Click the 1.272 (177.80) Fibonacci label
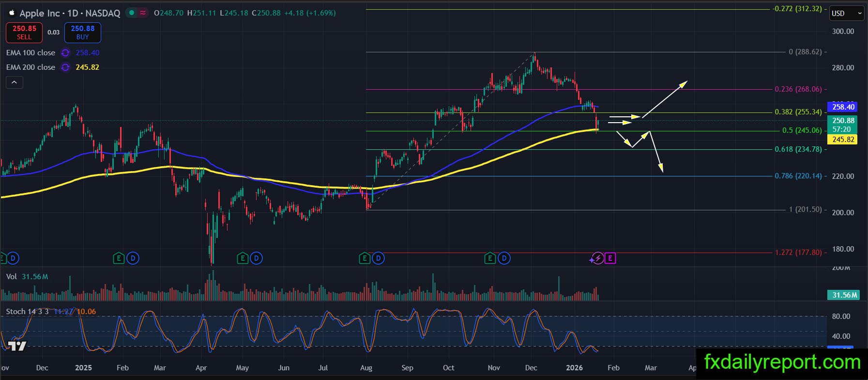 point(799,253)
